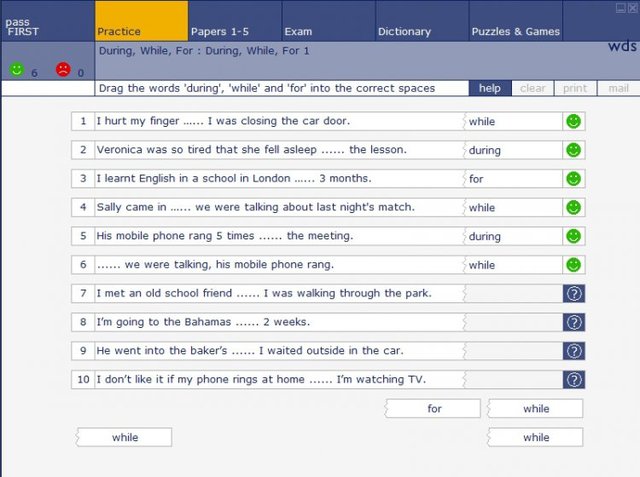This screenshot has height=477, width=640.
Task: Click the red sad face score icon
Action: (x=63, y=69)
